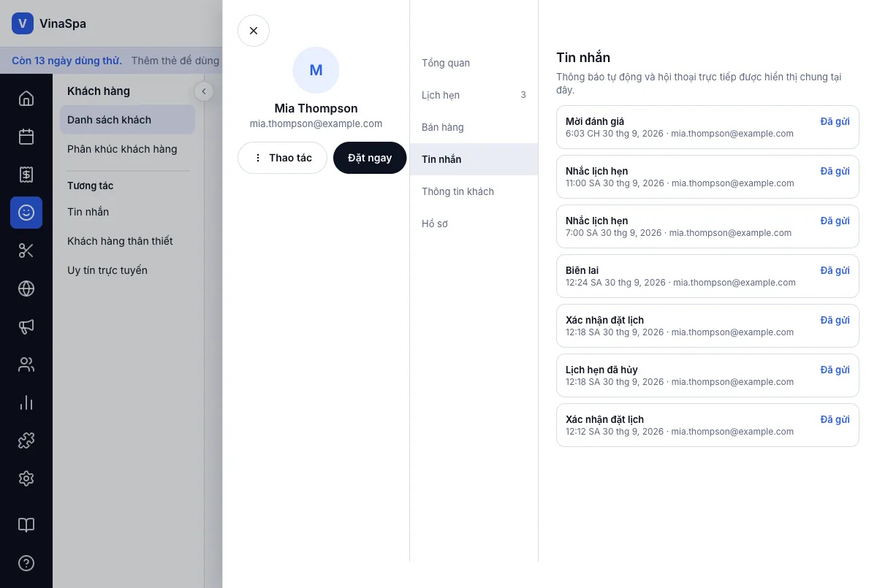877x588 pixels.
Task: Select the smiley customers icon in the sidebar
Action: [x=26, y=213]
